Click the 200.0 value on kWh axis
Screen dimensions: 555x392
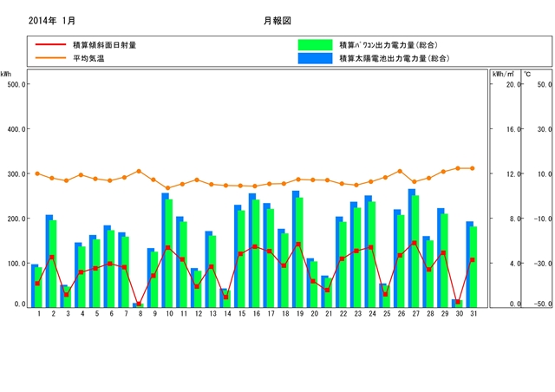(16, 219)
